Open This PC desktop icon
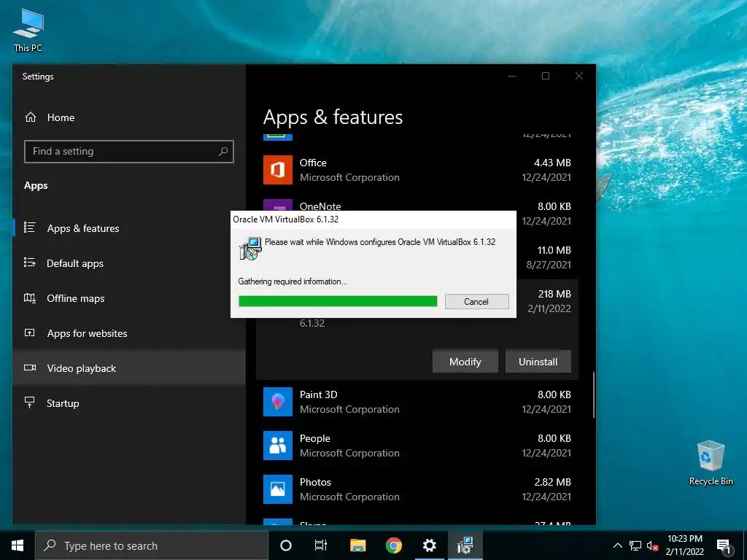Screen dimensions: 747x560 pos(28,30)
